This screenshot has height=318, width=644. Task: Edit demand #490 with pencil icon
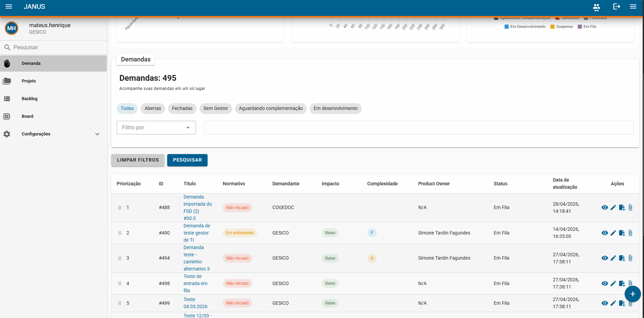tap(613, 233)
